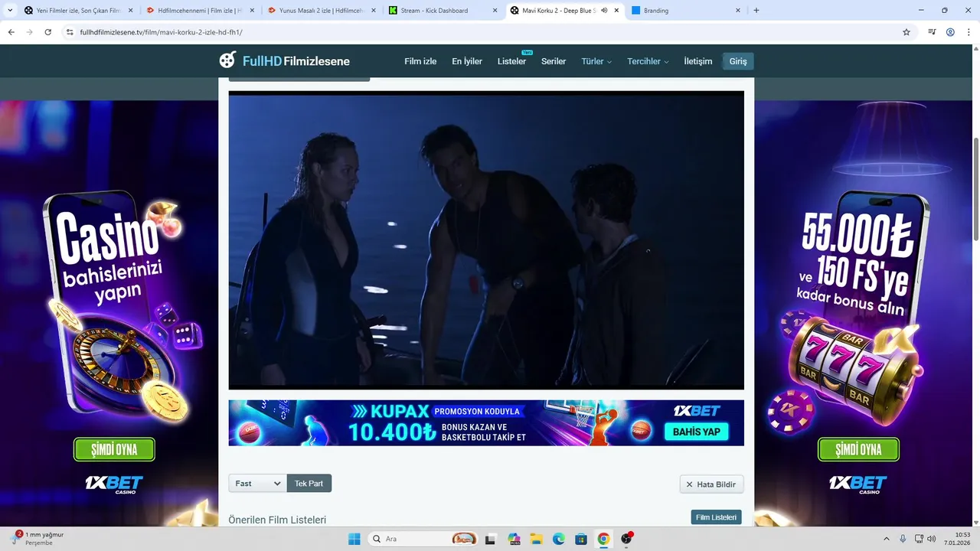Open the Film izle menu item
This screenshot has height=551, width=980.
point(420,61)
